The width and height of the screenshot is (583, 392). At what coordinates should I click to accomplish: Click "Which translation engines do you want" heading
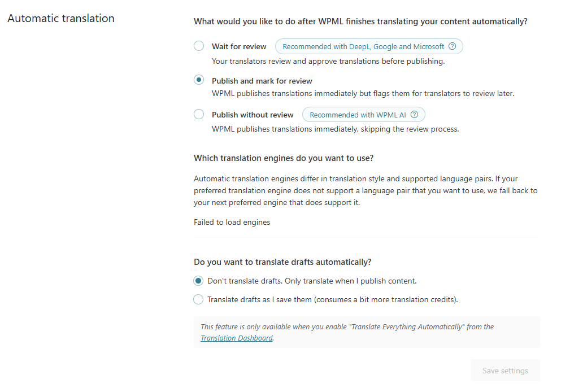(283, 158)
